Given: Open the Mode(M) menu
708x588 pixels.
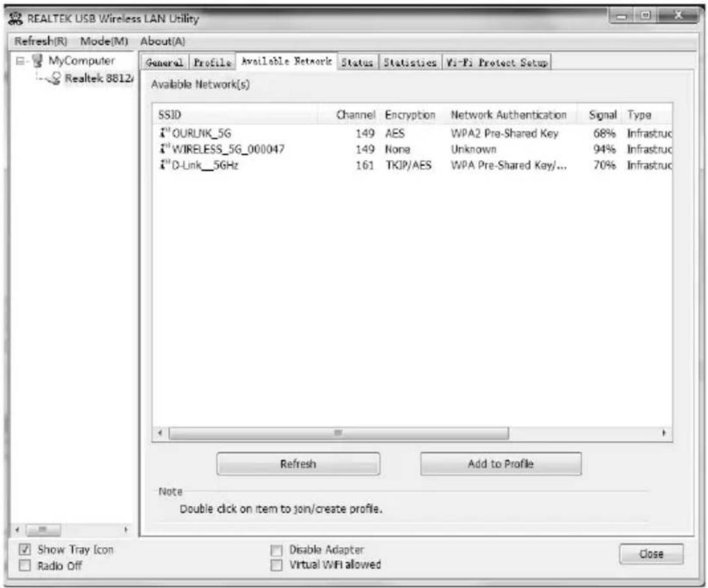Looking at the screenshot, I should pyautogui.click(x=104, y=42).
